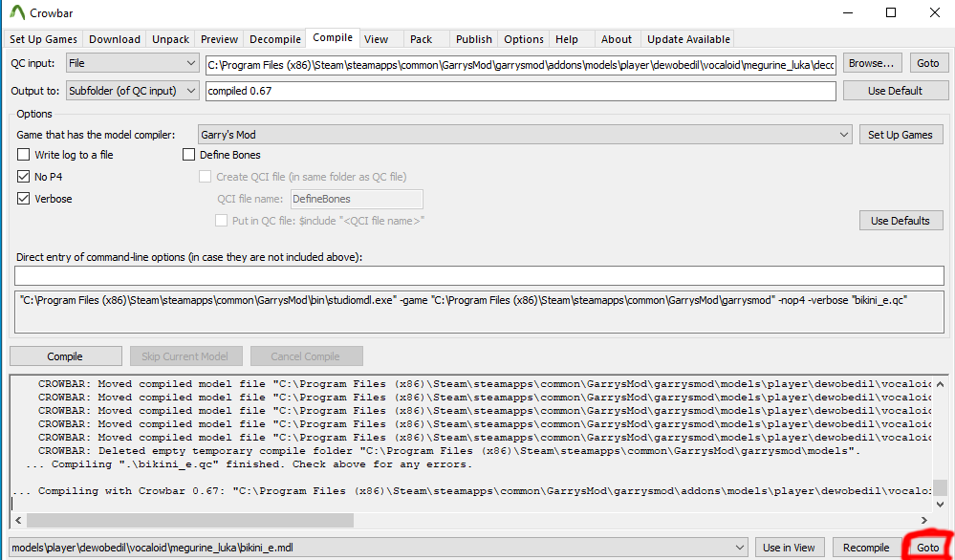Switch to the Download tab
The width and height of the screenshot is (955, 560).
115,39
